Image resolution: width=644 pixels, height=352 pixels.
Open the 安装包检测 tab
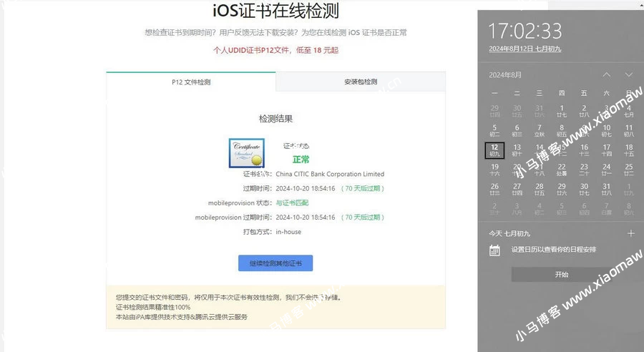(x=360, y=82)
